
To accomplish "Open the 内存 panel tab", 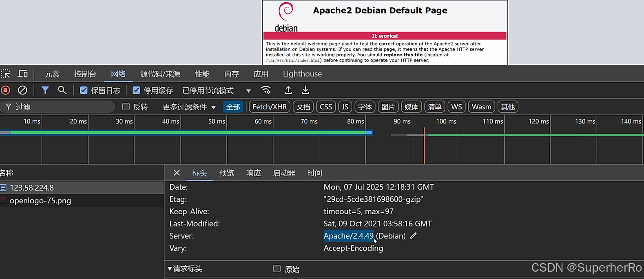I will (232, 74).
